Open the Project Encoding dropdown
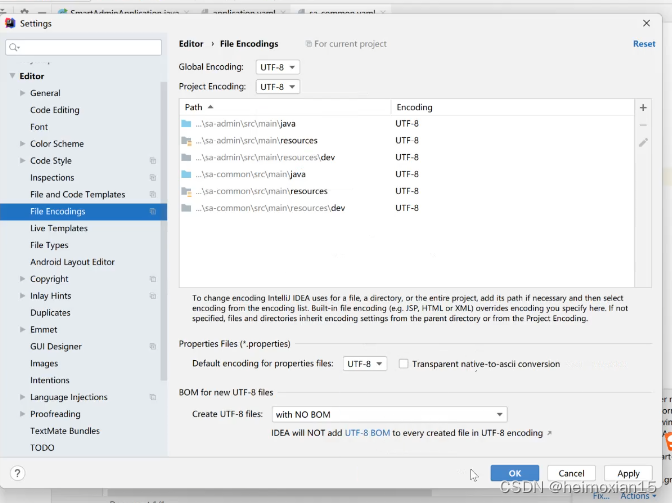Image resolution: width=672 pixels, height=503 pixels. pos(278,87)
